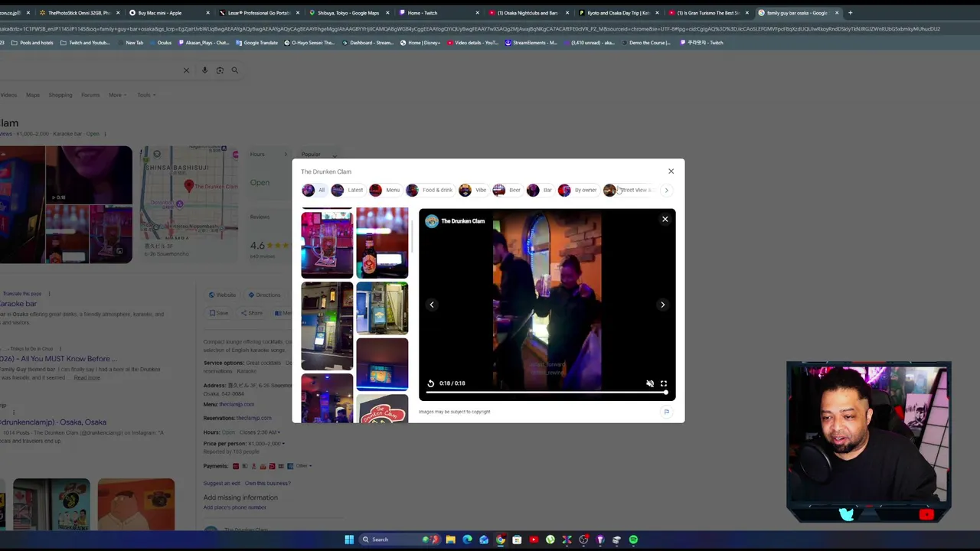Image resolution: width=980 pixels, height=551 pixels.
Task: Select the Beer photo category chip
Action: [x=507, y=190]
